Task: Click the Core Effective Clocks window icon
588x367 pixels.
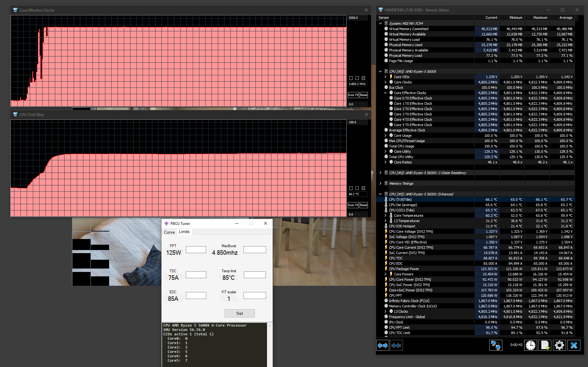Action: [15, 10]
